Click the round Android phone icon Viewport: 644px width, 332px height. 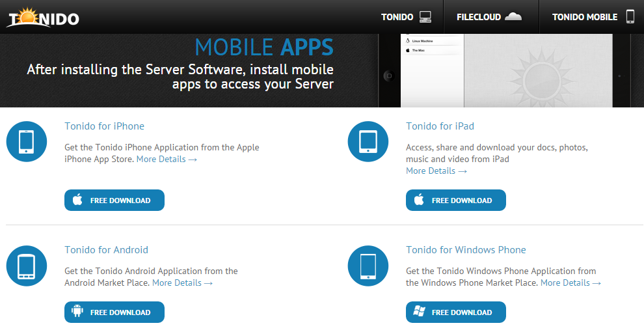click(x=26, y=266)
